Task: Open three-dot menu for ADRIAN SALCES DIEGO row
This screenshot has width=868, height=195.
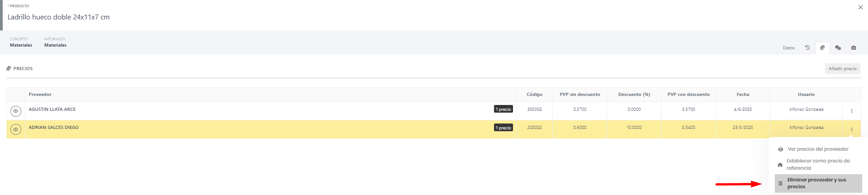Action: tap(852, 129)
